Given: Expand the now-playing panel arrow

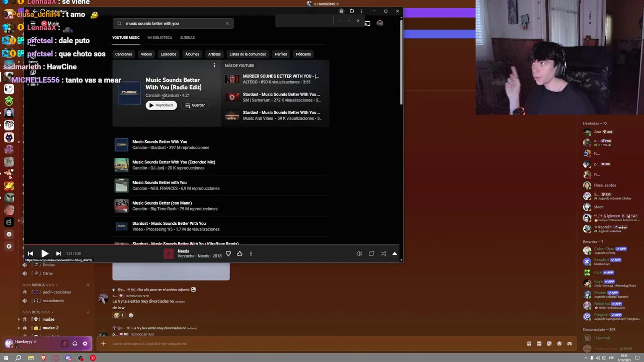Looking at the screenshot, I should point(394,253).
